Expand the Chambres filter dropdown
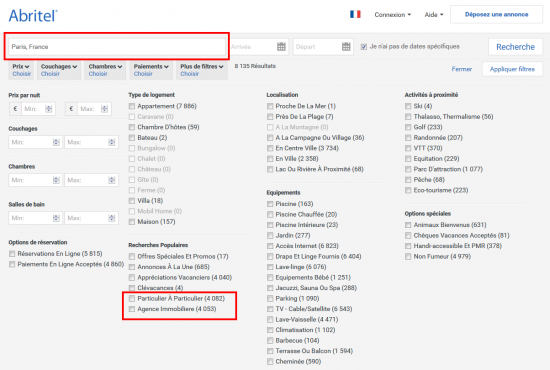The image size is (550, 370). tap(105, 70)
